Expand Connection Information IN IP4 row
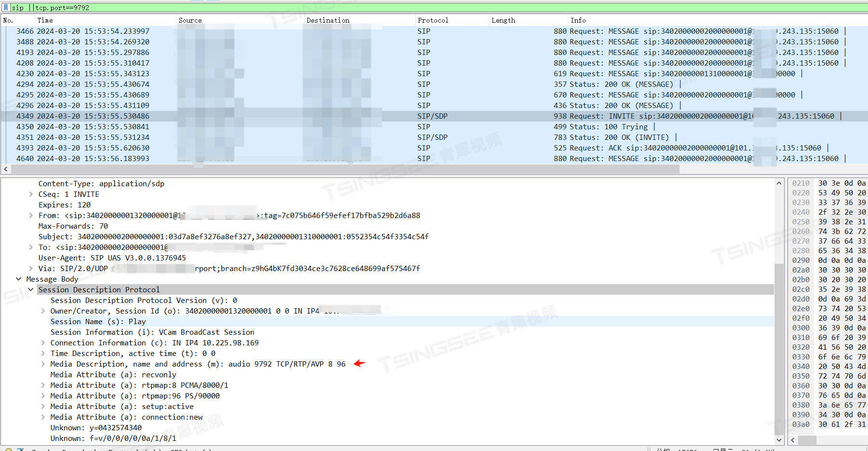Image resolution: width=868 pixels, height=451 pixels. (43, 343)
